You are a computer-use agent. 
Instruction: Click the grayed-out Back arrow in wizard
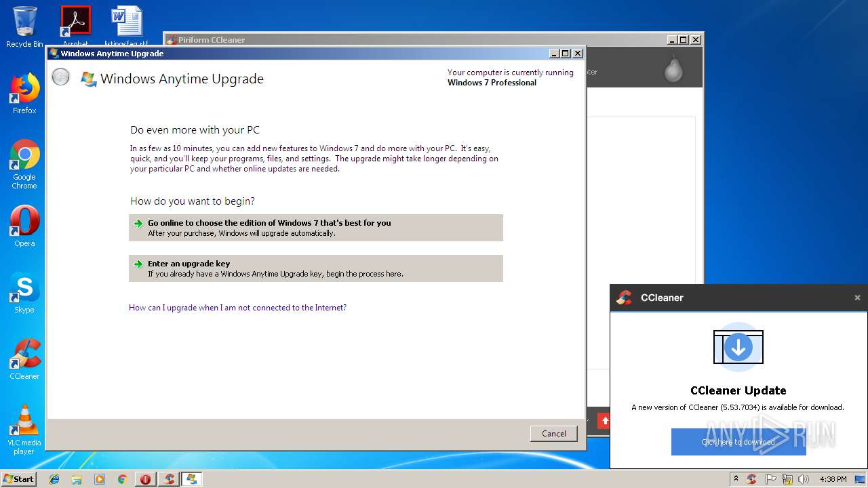[61, 77]
